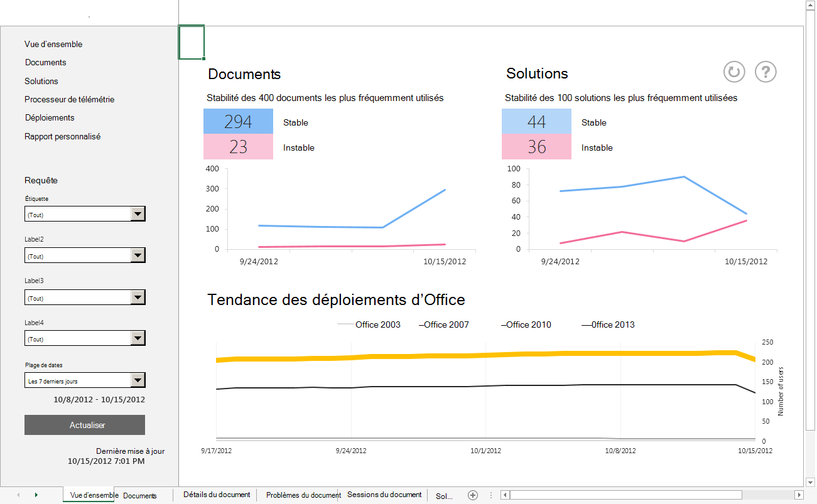Open the help question mark icon
817x504 pixels.
pos(765,72)
